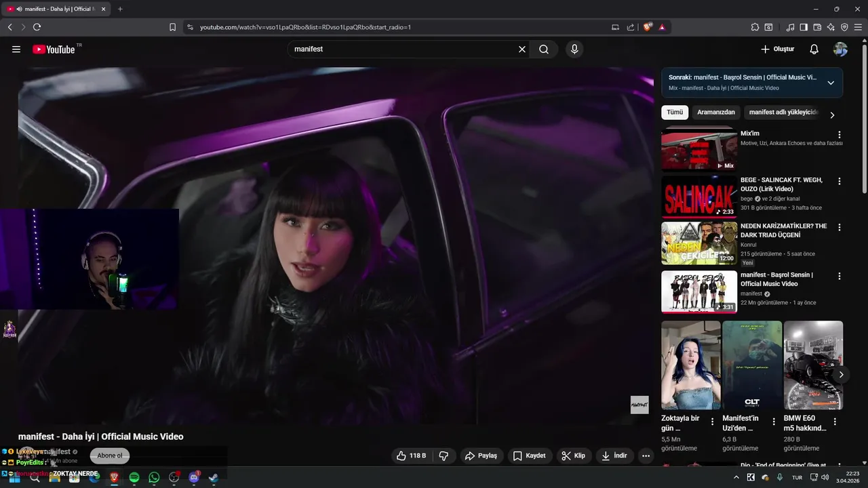Open Spotify from the taskbar
Screen dimensions: 868x488
click(134, 478)
